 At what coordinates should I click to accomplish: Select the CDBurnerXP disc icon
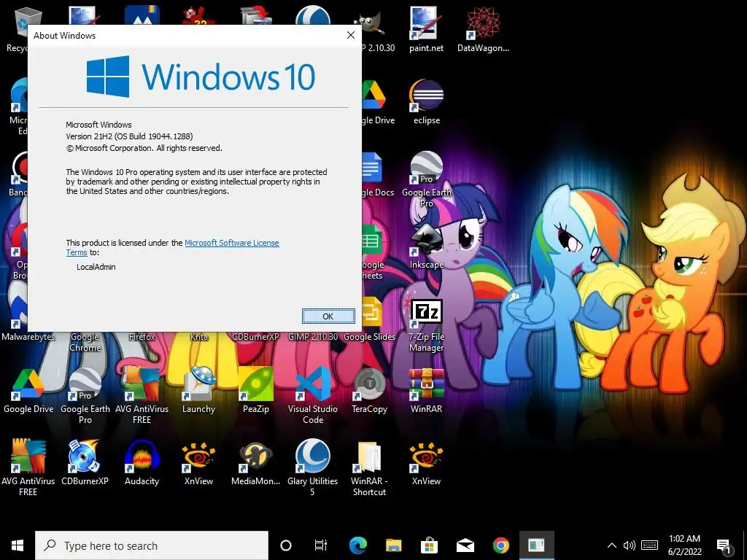click(85, 462)
